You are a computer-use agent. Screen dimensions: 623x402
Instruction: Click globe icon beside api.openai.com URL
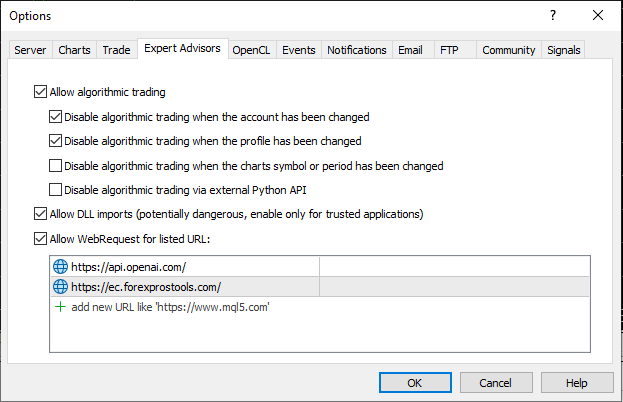point(60,267)
